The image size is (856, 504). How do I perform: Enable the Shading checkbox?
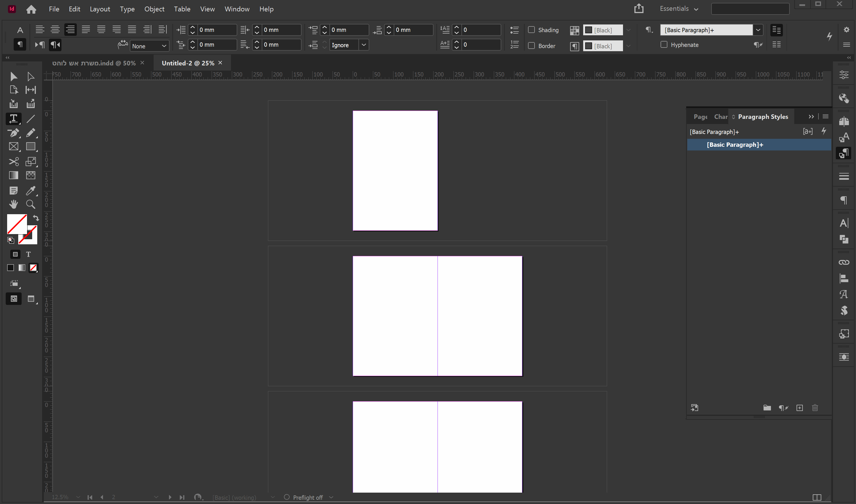(x=532, y=30)
